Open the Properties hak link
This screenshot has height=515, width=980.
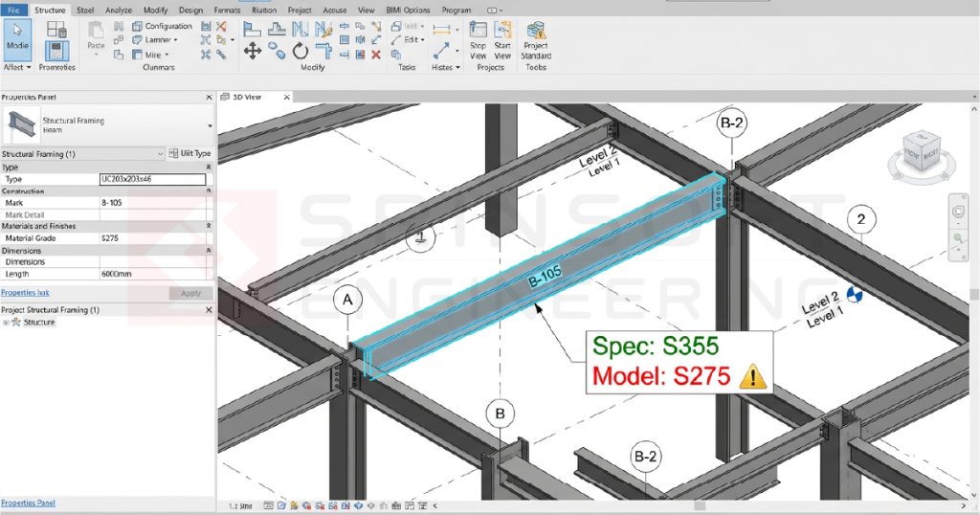(25, 292)
